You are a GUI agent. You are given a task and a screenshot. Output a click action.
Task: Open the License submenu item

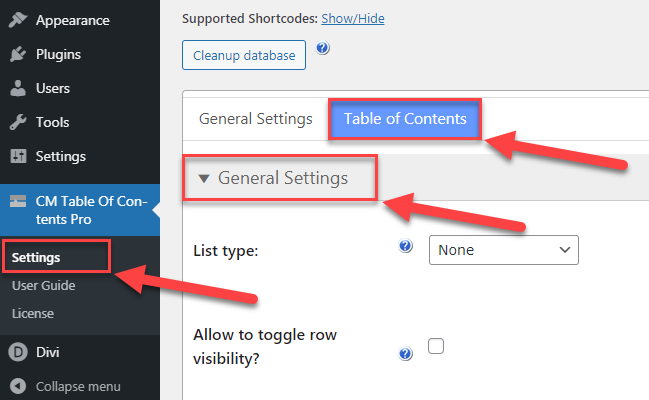coord(33,313)
